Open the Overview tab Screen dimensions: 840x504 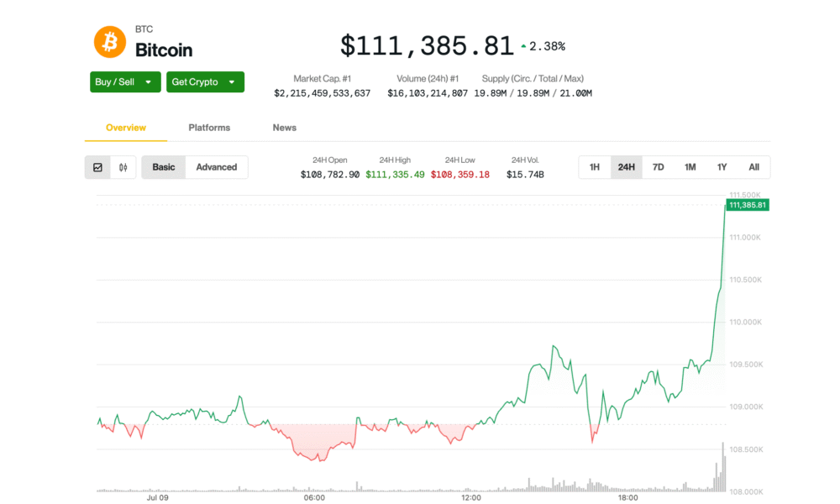click(126, 128)
